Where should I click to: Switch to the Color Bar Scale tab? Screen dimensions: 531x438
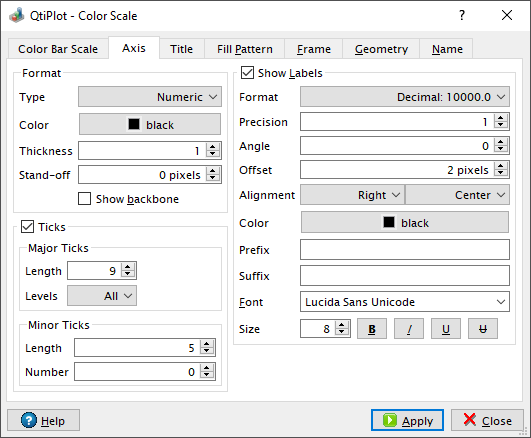(58, 49)
